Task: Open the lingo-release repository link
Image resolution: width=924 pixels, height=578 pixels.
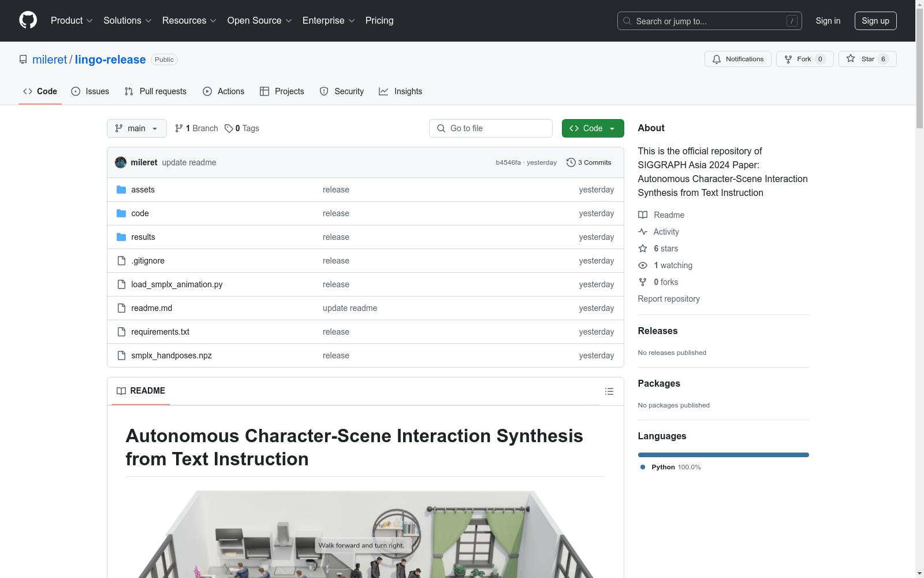Action: (110, 60)
